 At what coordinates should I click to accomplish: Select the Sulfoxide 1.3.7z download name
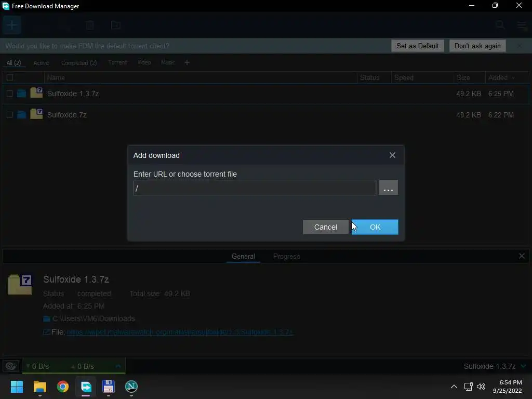pyautogui.click(x=73, y=94)
